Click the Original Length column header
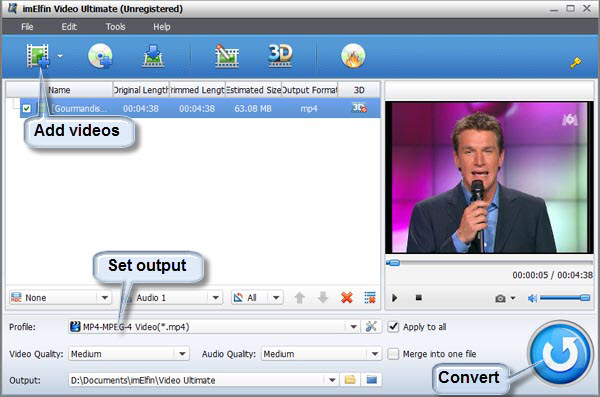This screenshot has width=600, height=397. [141, 90]
